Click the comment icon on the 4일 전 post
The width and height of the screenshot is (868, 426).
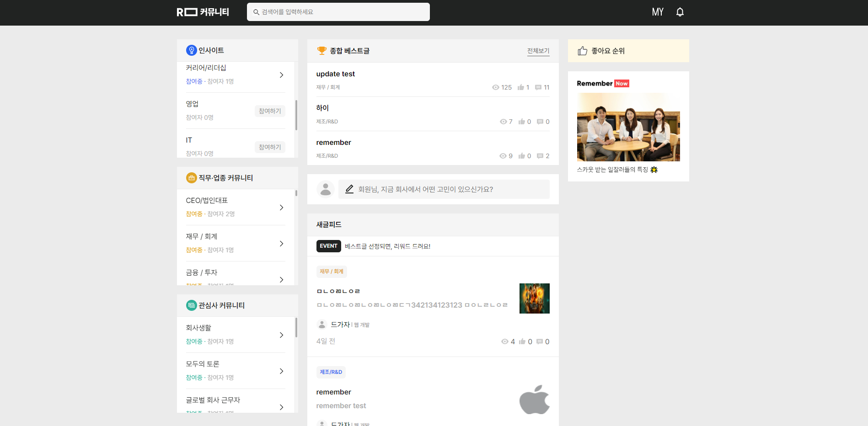click(540, 341)
